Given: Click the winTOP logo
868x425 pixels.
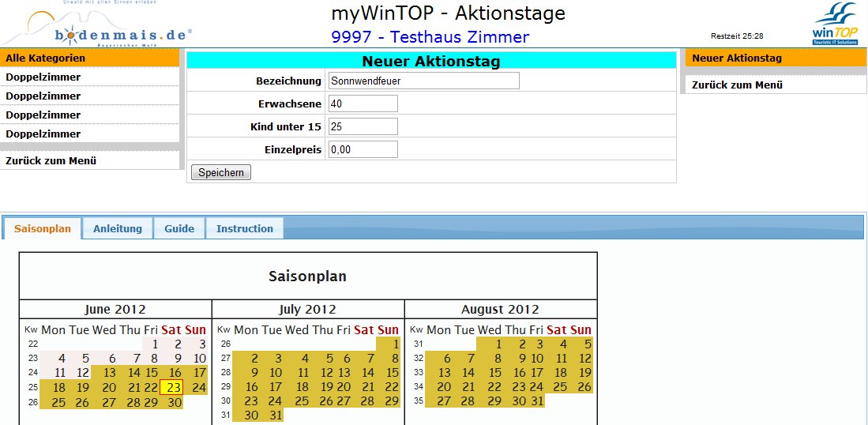Looking at the screenshot, I should (834, 24).
